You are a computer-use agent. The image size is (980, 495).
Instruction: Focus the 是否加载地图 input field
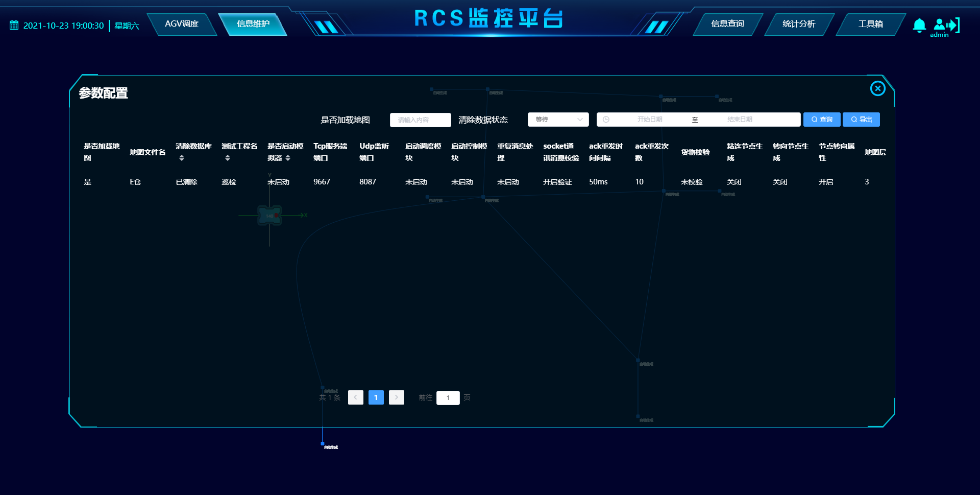pos(420,120)
